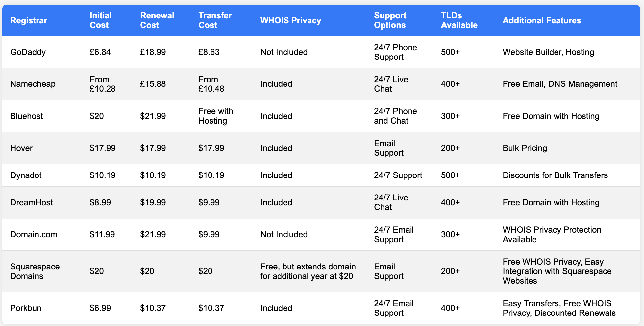Click the DreamHost registrar cell
Image resolution: width=644 pixels, height=326 pixels.
[31, 202]
